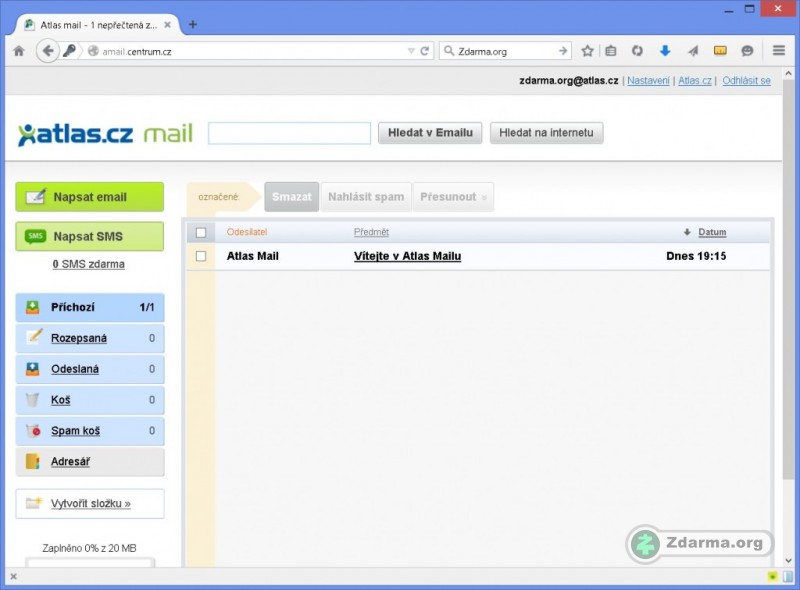Viewport: 800px width, 590px height.
Task: Open the Vítejte v Atlas Mailu message
Action: [408, 256]
